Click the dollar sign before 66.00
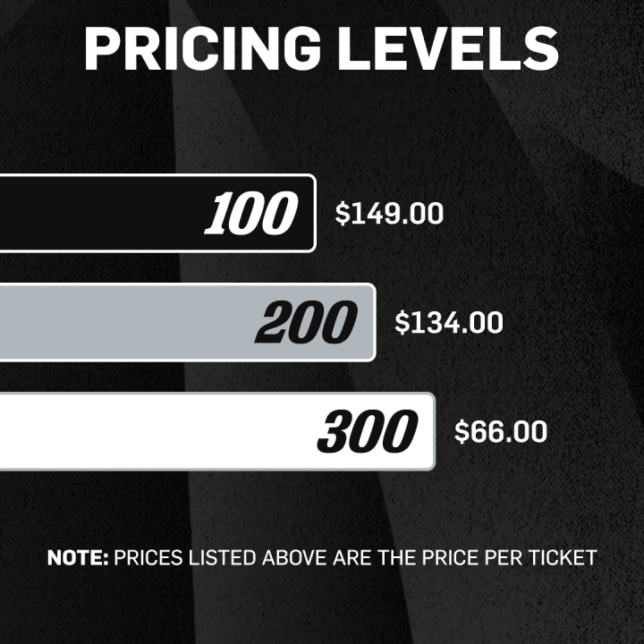This screenshot has height=644, width=644. (462, 431)
